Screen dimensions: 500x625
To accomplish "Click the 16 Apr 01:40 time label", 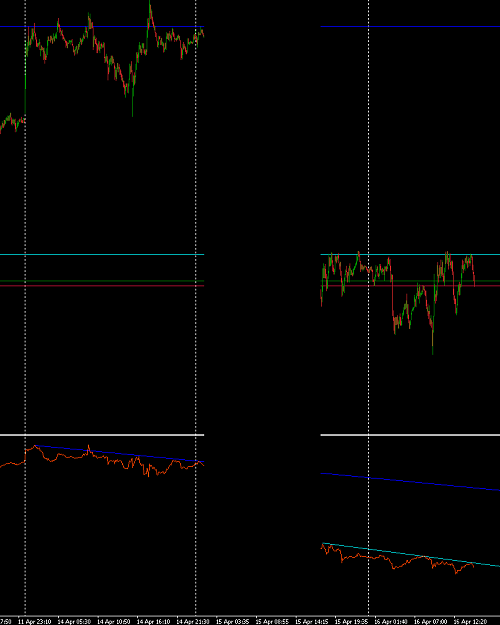I will 391,621.
